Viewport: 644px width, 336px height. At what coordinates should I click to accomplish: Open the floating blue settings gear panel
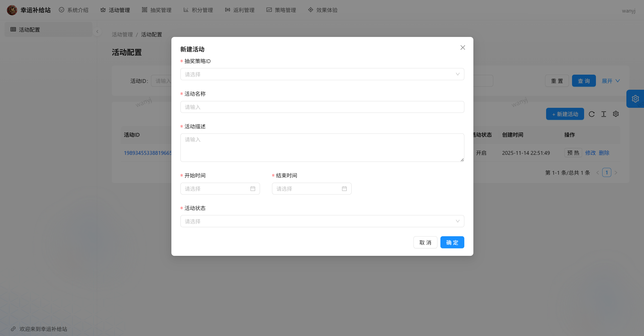pyautogui.click(x=635, y=99)
